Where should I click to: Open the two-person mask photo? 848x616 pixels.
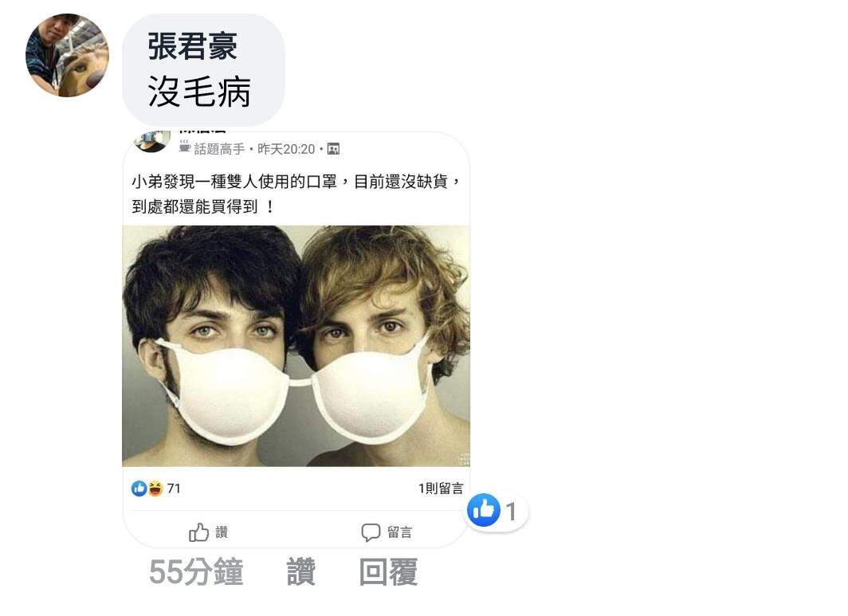coord(296,346)
